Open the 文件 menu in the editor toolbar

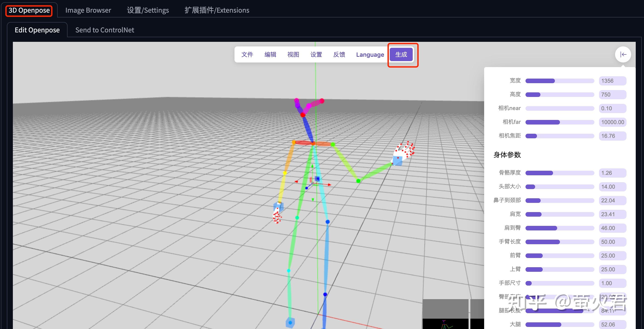247,54
